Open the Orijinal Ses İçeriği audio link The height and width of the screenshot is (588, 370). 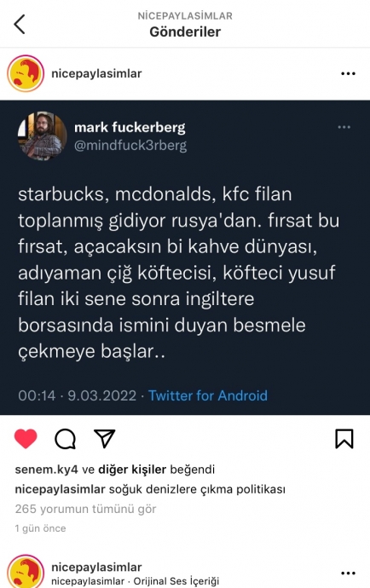[x=176, y=581]
